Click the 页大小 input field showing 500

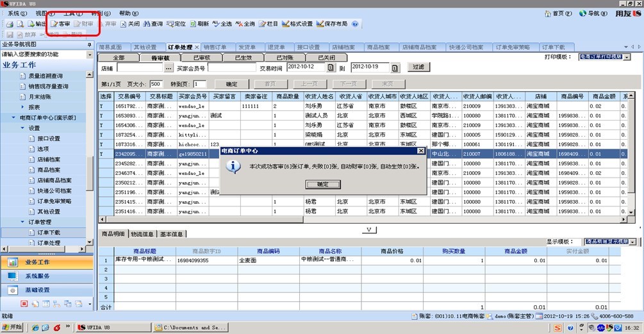pyautogui.click(x=156, y=84)
